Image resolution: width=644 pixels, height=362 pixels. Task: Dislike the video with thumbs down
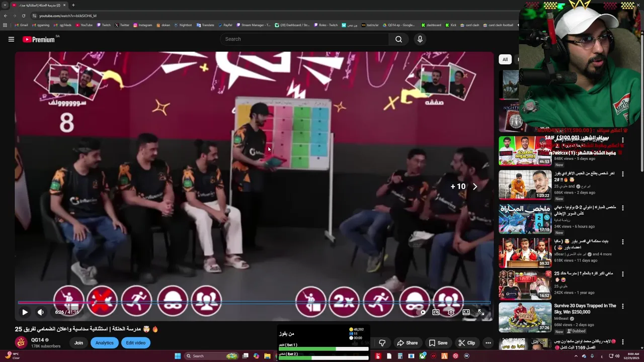[x=382, y=343]
